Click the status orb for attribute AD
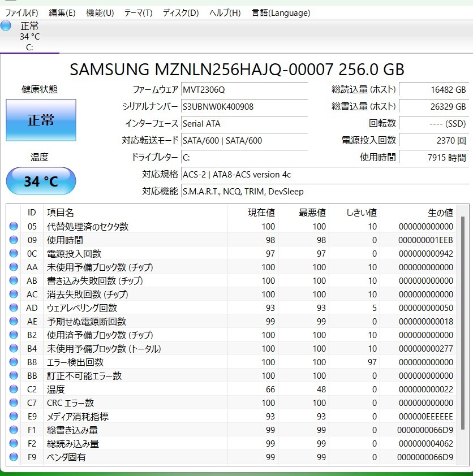Viewport: 473px width, 476px height. [x=14, y=308]
